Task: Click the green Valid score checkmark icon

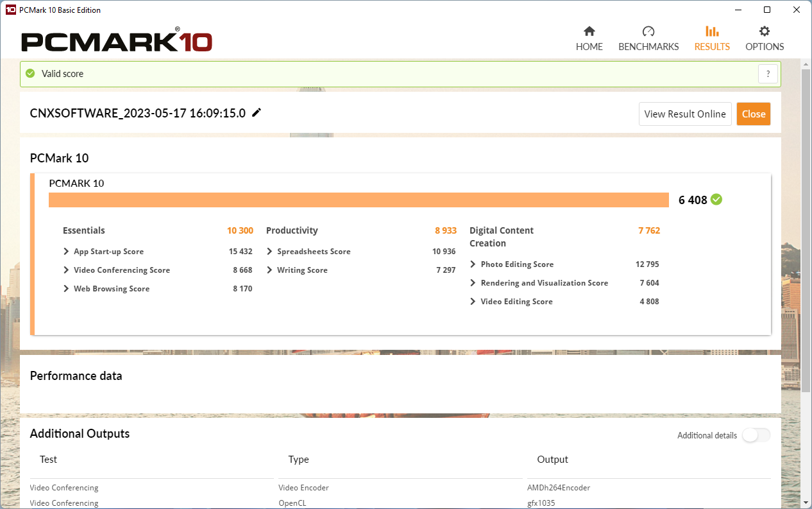Action: click(x=30, y=74)
